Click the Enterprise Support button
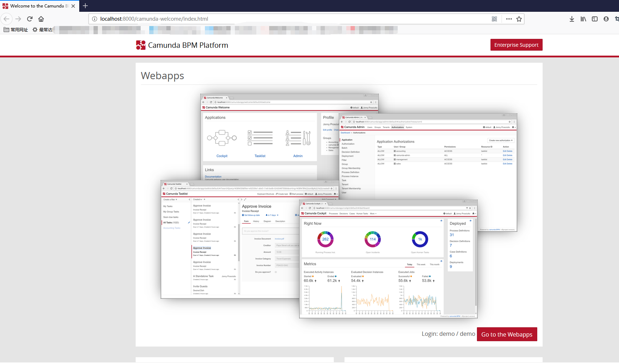619x364 pixels. 516,45
